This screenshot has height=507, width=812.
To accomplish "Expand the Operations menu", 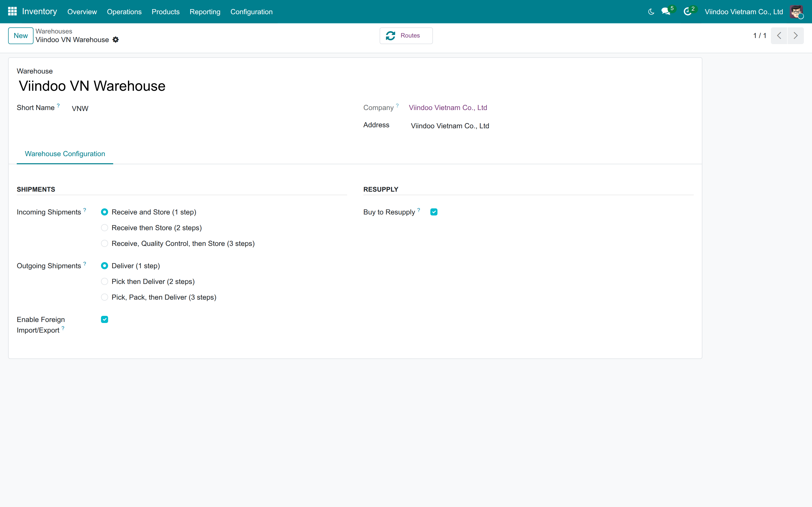I will pyautogui.click(x=124, y=12).
